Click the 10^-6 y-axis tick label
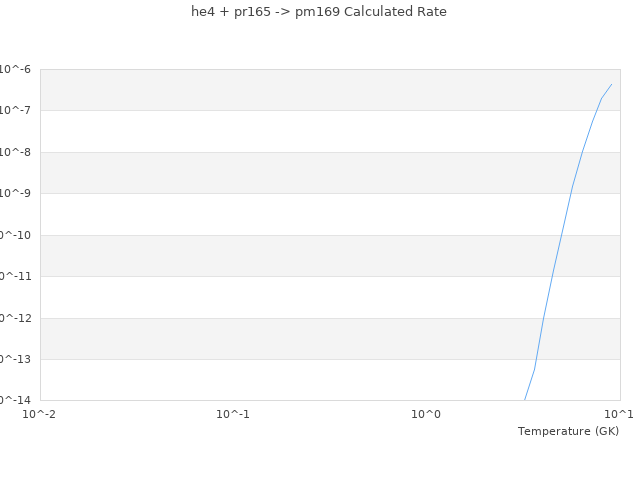 [x=15, y=69]
